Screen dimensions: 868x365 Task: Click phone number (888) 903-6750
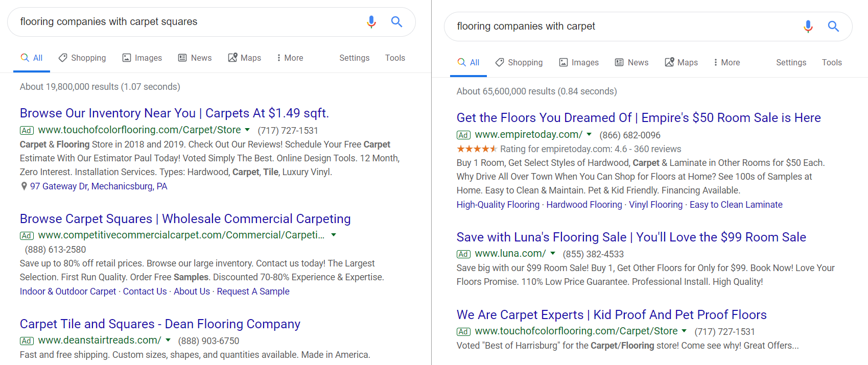[x=208, y=341]
